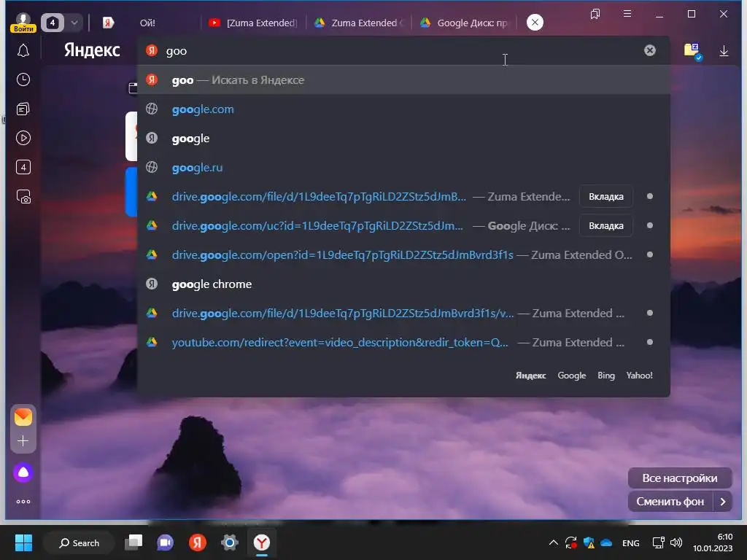Screen dimensions: 747x560
Task: Remove youtube.com/redirect suggestion using its dot
Action: (x=650, y=342)
